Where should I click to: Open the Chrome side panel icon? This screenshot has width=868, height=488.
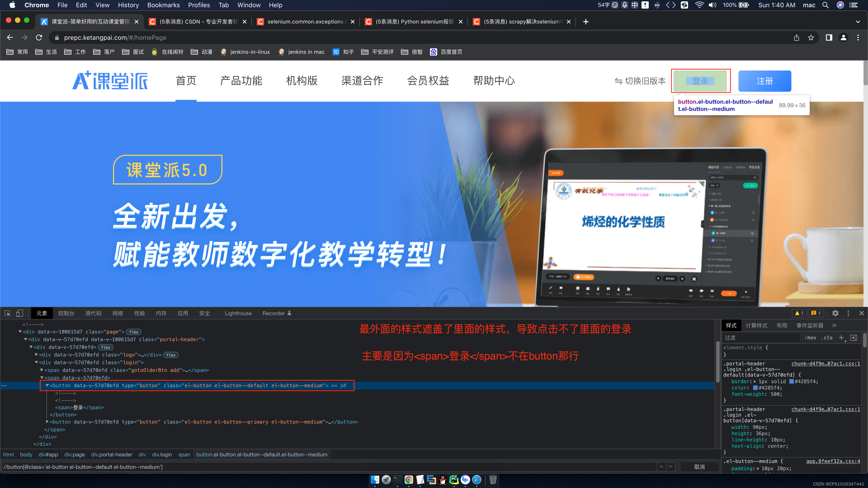(829, 37)
